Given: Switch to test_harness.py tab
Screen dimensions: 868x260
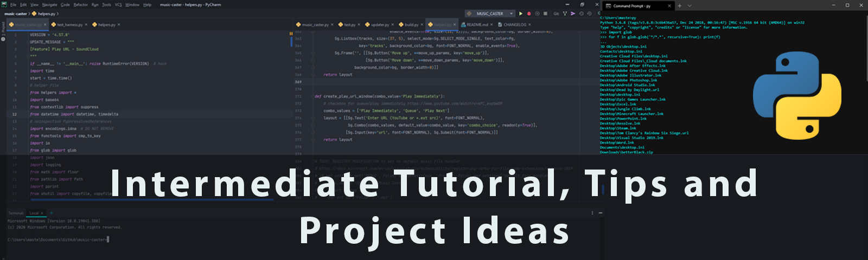Looking at the screenshot, I should click(69, 24).
